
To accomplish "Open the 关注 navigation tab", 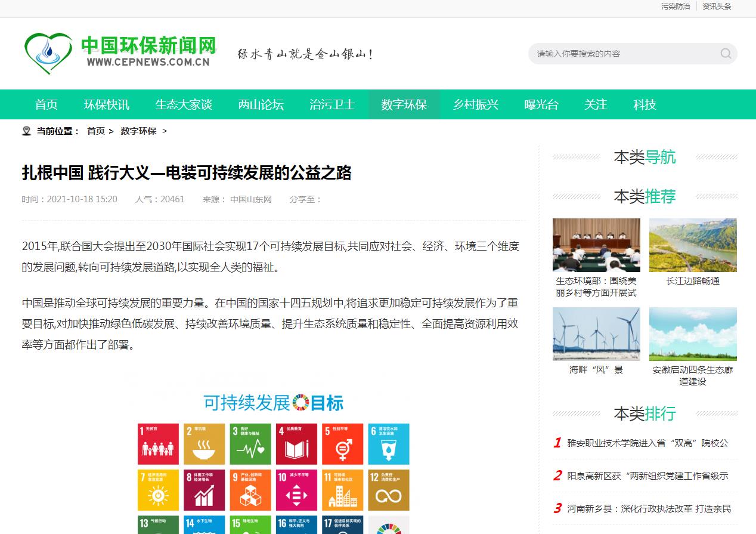I will (596, 104).
